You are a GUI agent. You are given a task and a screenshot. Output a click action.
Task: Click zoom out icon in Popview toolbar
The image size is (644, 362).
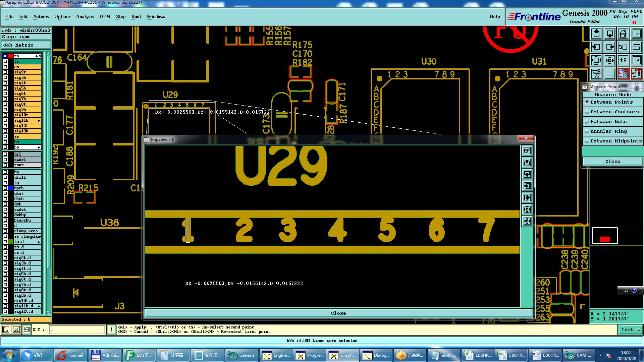(x=527, y=221)
